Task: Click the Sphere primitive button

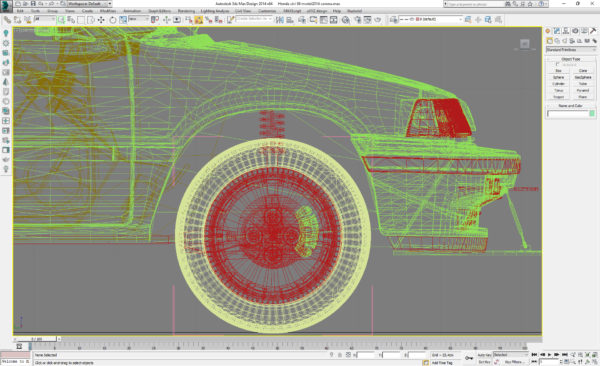Action: [x=558, y=77]
